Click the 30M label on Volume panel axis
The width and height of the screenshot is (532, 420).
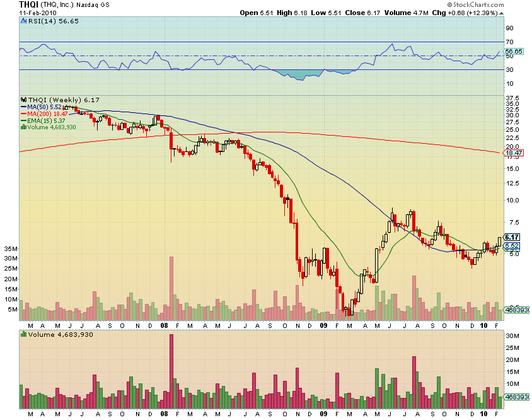tap(512, 335)
